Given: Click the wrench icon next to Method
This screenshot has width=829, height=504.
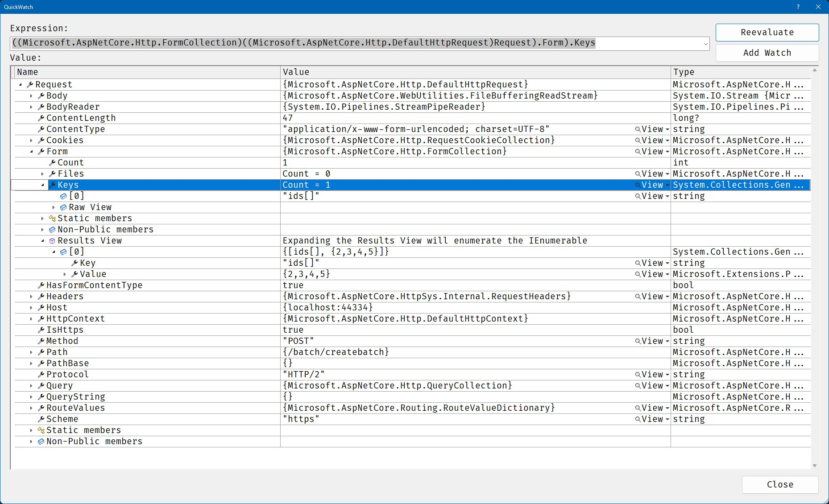Looking at the screenshot, I should pyautogui.click(x=41, y=341).
